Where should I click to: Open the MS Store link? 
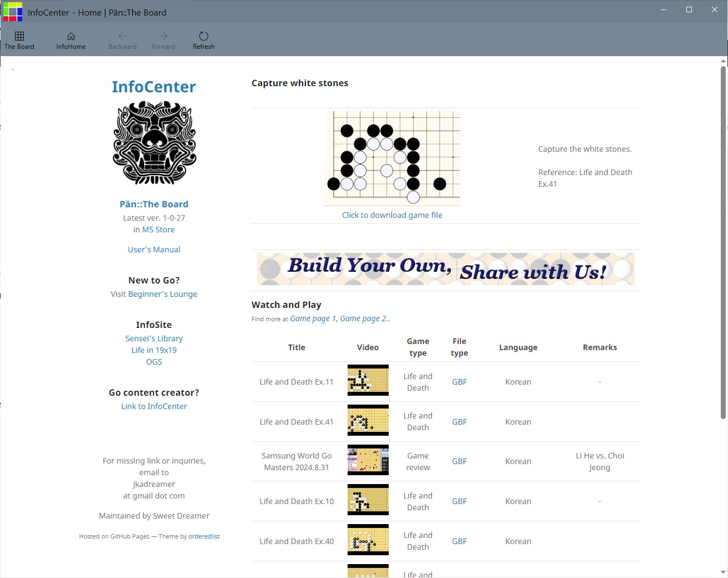[158, 230]
